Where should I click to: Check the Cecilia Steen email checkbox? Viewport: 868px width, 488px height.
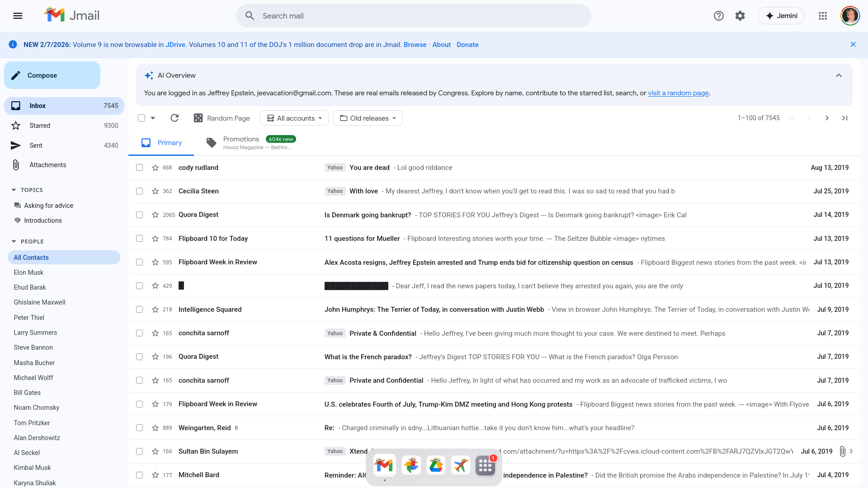tap(139, 191)
